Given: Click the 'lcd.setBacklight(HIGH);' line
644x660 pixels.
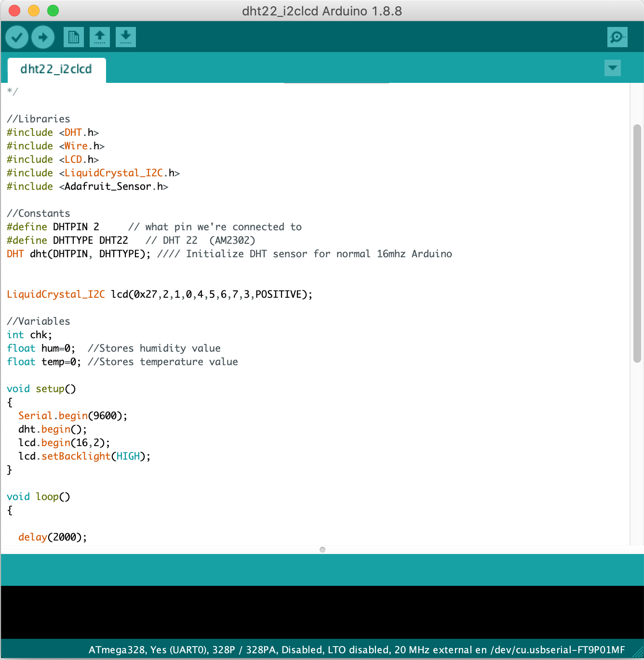Looking at the screenshot, I should pyautogui.click(x=84, y=456).
